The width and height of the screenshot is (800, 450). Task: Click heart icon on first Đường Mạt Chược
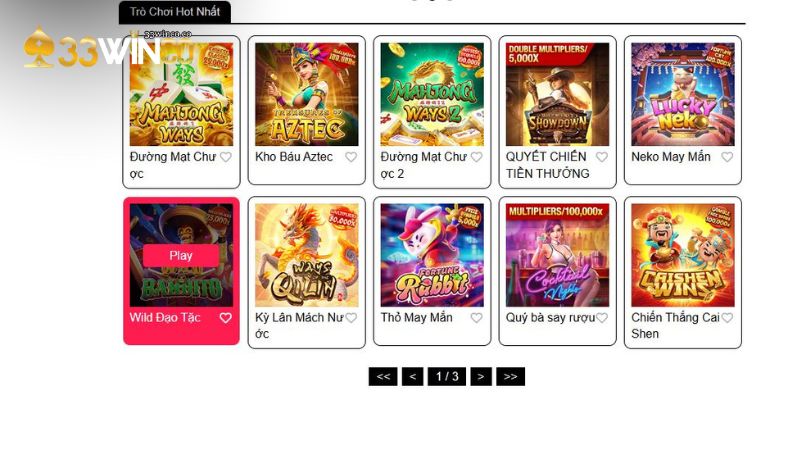click(226, 157)
